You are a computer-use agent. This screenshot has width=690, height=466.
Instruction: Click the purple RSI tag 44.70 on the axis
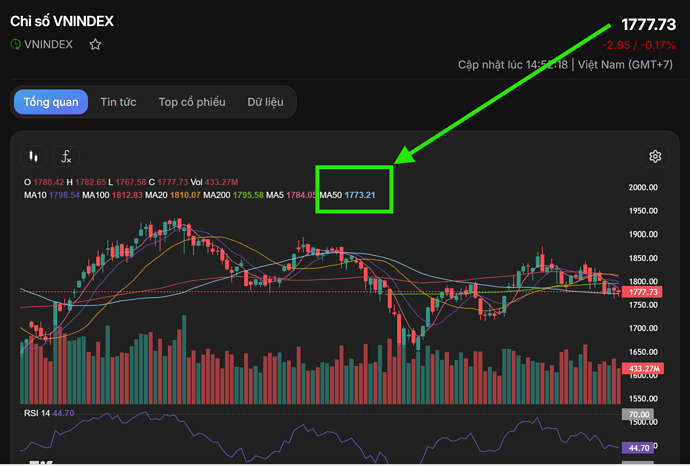[638, 448]
